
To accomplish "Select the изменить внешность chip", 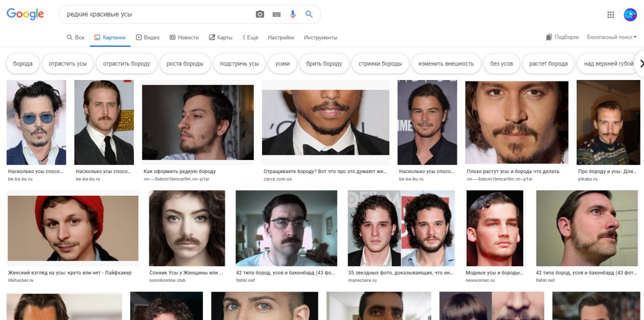I will pos(446,64).
